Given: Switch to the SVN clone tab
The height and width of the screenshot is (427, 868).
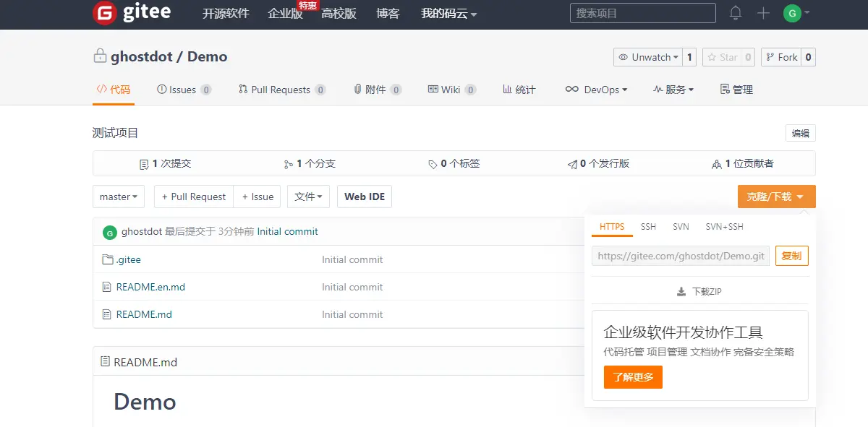Looking at the screenshot, I should coord(681,227).
